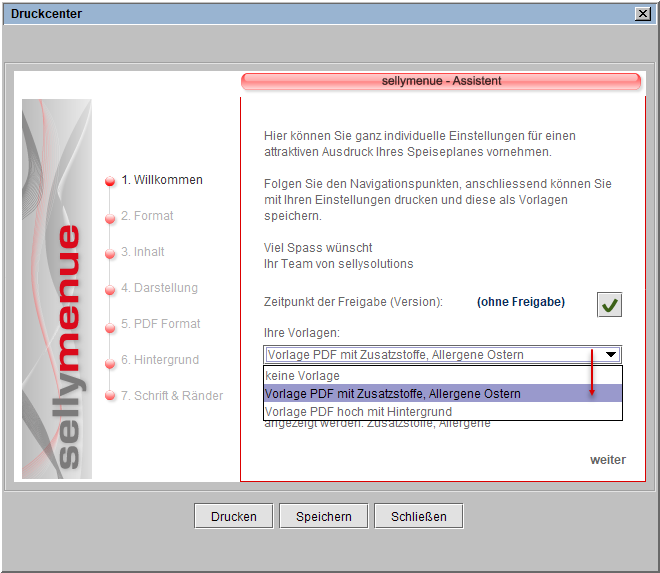Click the red bullet beside 6. Hintergrund

(110, 361)
